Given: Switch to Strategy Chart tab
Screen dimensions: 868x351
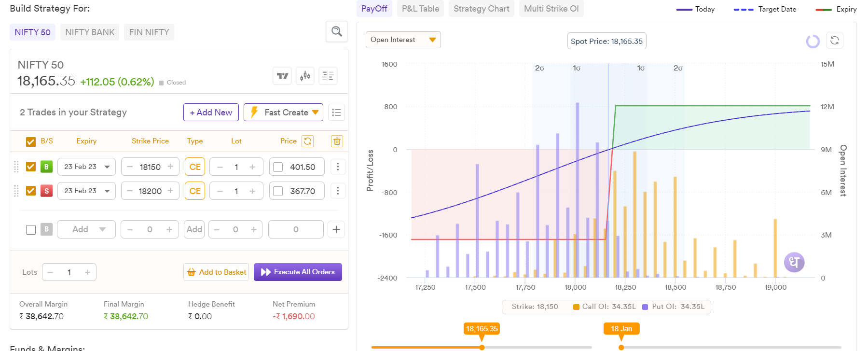Looking at the screenshot, I should click(482, 9).
